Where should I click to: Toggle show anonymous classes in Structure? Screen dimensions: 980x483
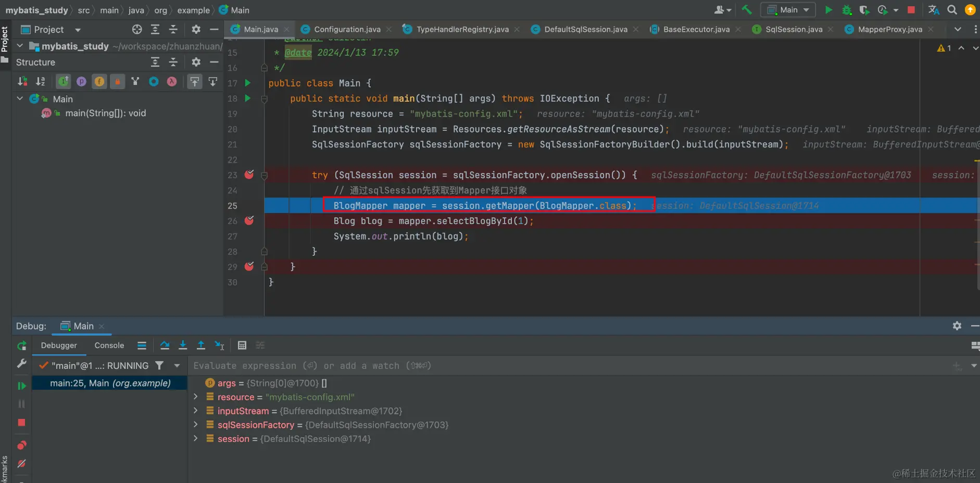tap(154, 81)
